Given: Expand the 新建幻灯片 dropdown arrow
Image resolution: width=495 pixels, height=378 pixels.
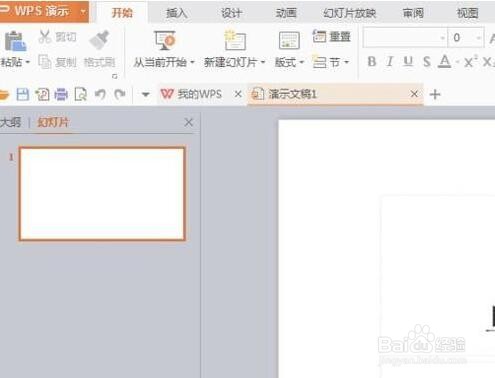Looking at the screenshot, I should click(263, 62).
